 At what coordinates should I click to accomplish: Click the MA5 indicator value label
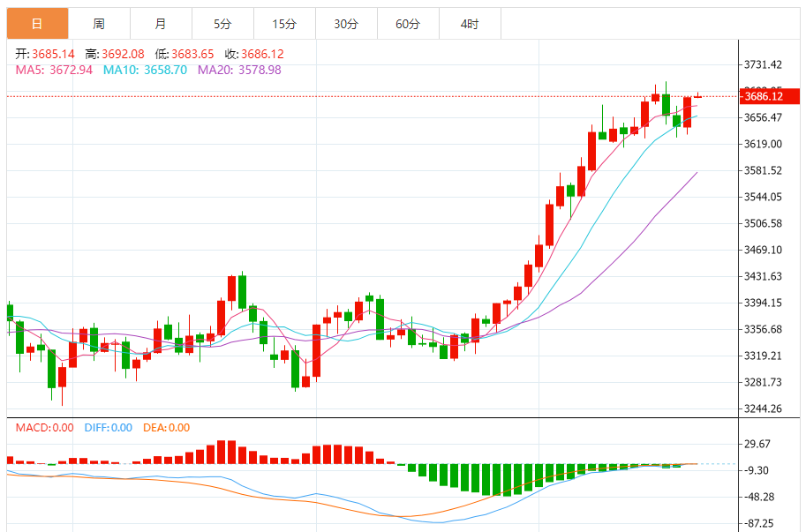[x=54, y=70]
